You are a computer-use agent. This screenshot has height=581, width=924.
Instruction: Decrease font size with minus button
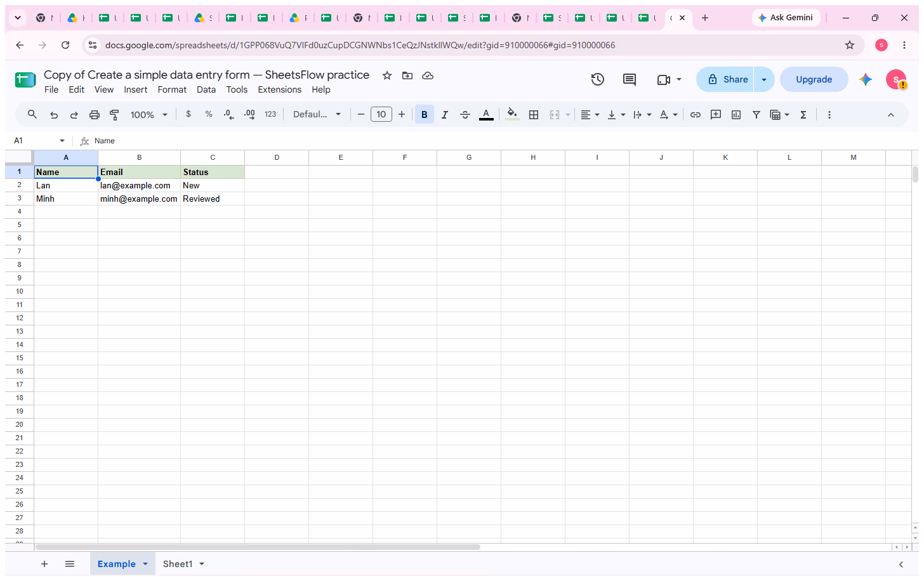[x=361, y=114]
